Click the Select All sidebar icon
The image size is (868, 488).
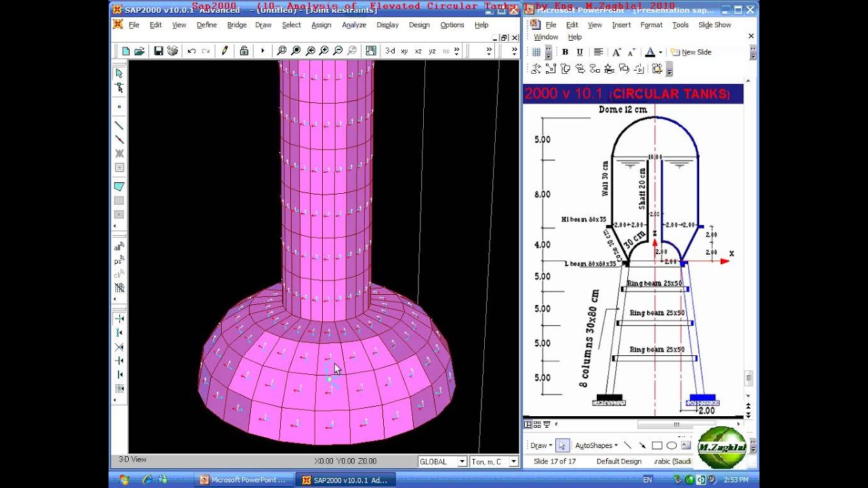coord(119,247)
